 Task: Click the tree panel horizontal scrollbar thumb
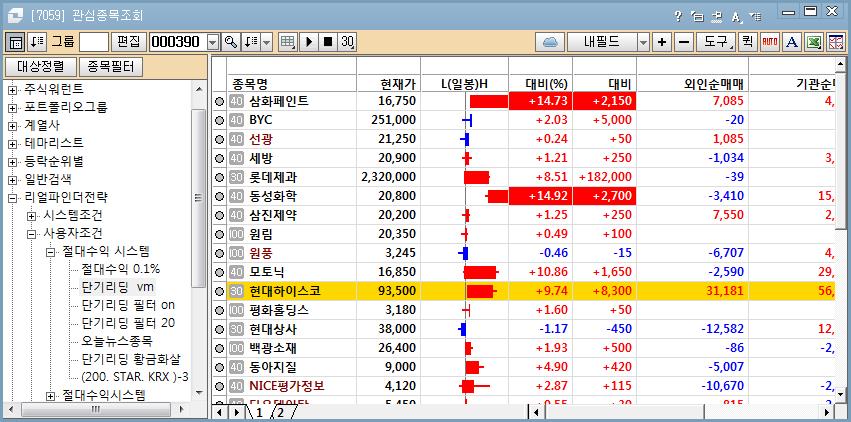[96, 408]
